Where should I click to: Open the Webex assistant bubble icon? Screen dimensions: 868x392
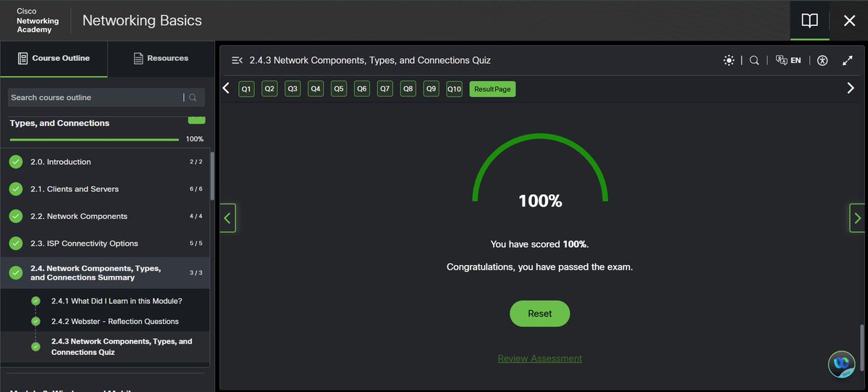[x=841, y=364]
